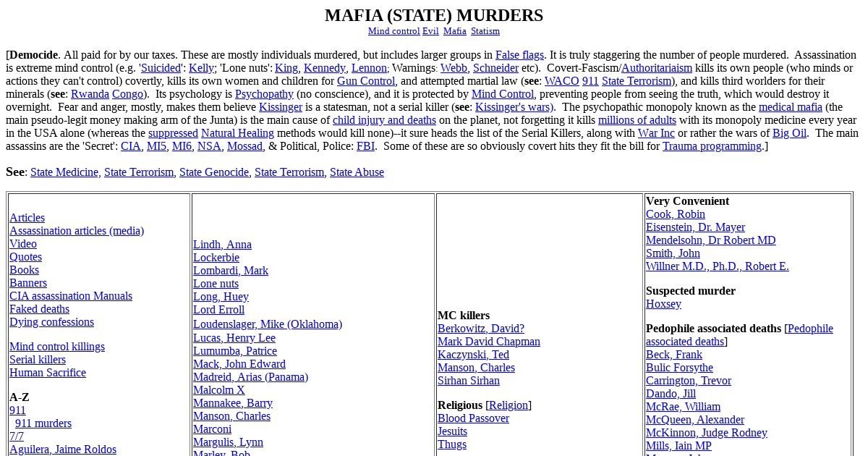
Task: Follow Mendelsohn, Dr Robert MD link
Action: click(x=711, y=240)
